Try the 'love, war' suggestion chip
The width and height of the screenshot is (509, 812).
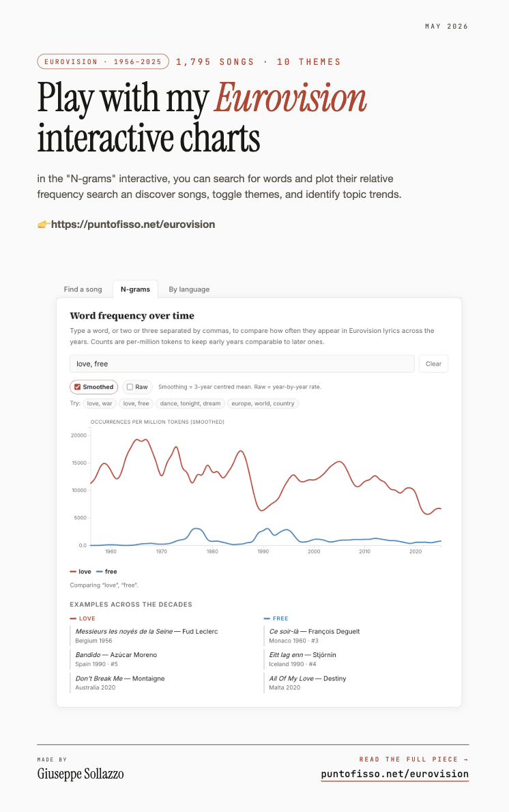[100, 403]
